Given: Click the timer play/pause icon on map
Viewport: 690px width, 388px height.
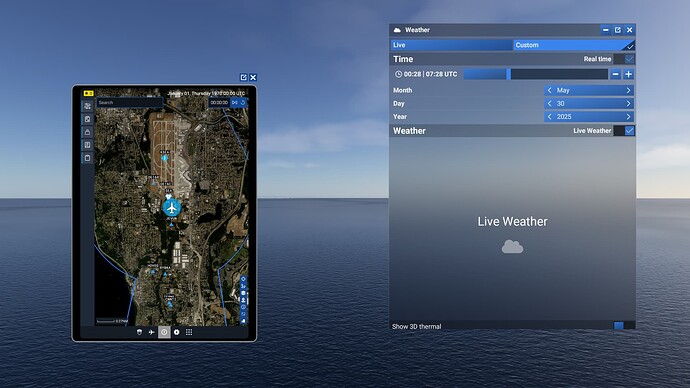Looking at the screenshot, I should [235, 102].
